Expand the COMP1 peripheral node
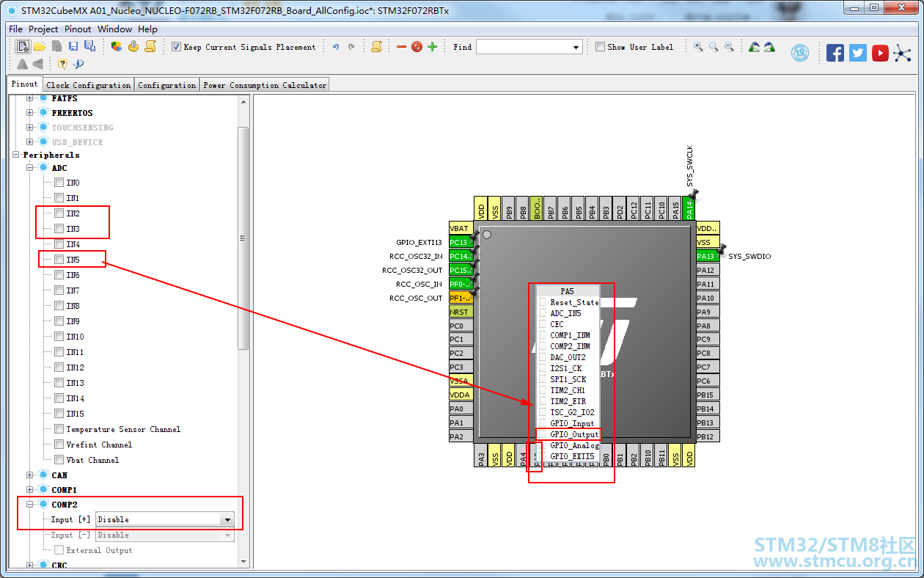 (x=30, y=490)
